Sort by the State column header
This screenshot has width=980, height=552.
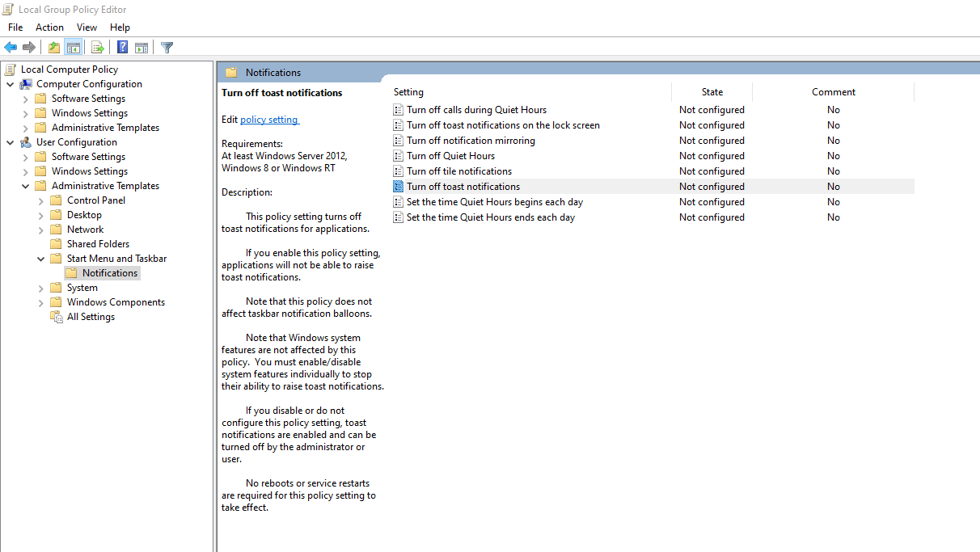coord(712,92)
